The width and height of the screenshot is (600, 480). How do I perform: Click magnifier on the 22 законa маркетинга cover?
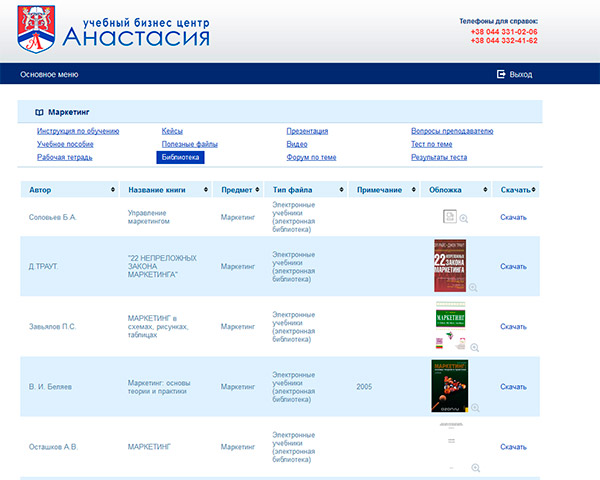pyautogui.click(x=473, y=287)
